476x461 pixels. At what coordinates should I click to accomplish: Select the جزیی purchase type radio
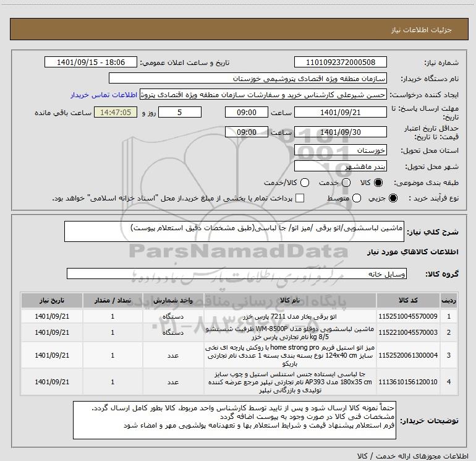393,198
